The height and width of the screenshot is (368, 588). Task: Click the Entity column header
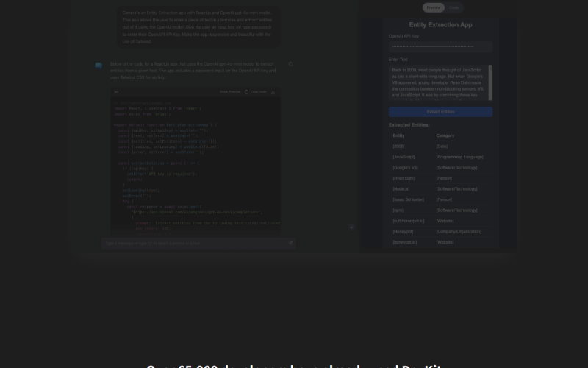[x=398, y=135]
